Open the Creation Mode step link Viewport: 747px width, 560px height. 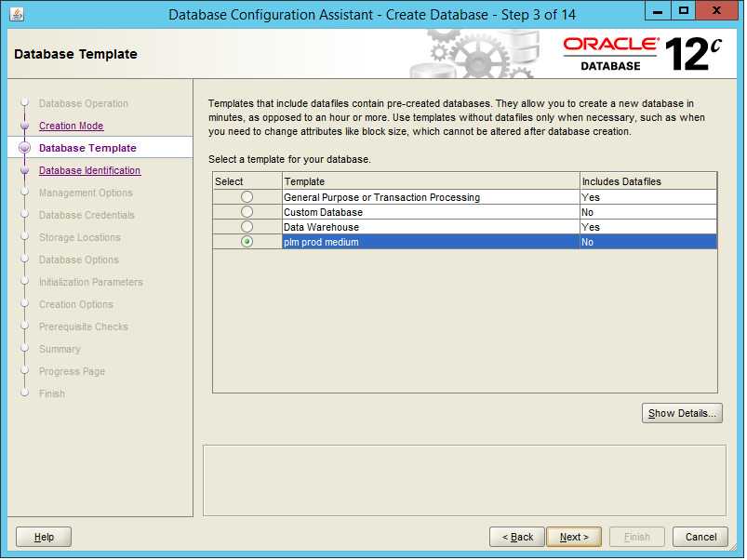71,126
